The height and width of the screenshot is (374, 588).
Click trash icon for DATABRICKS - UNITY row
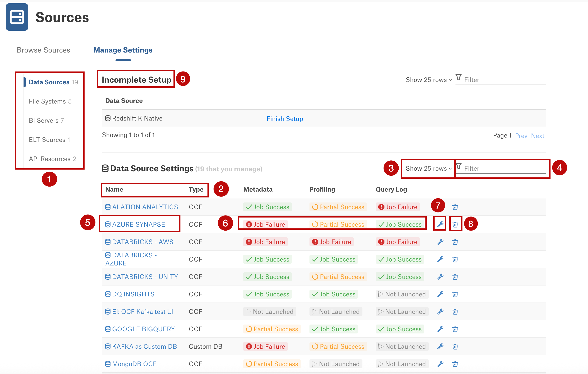(455, 277)
